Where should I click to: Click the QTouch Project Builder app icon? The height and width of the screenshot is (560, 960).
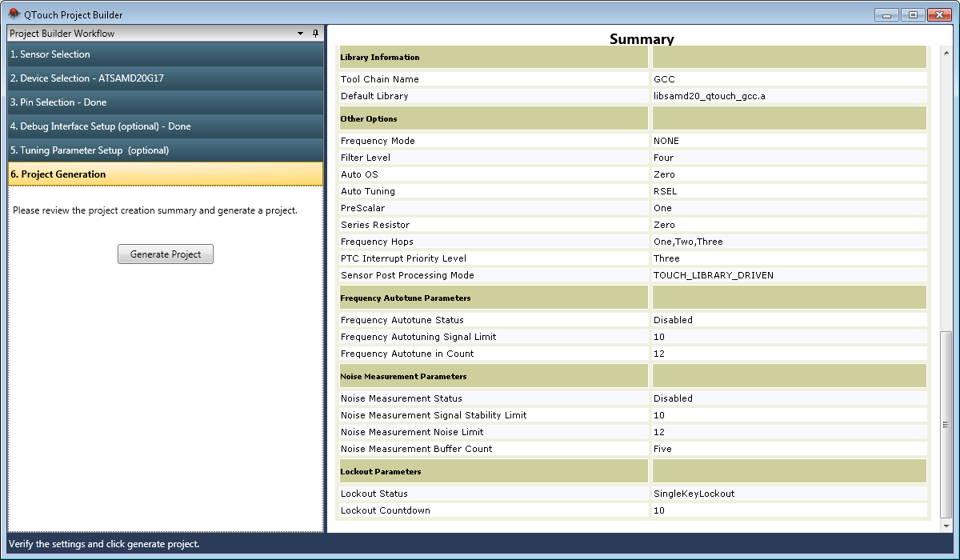[x=14, y=14]
